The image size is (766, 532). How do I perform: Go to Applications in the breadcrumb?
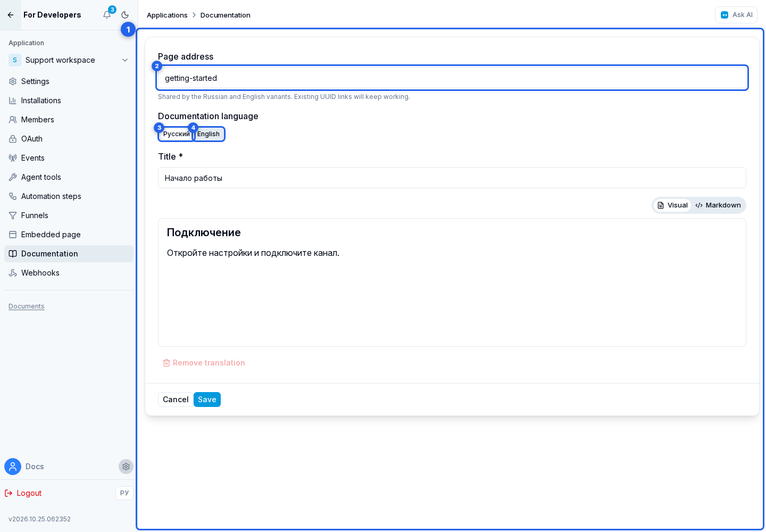[x=167, y=15]
